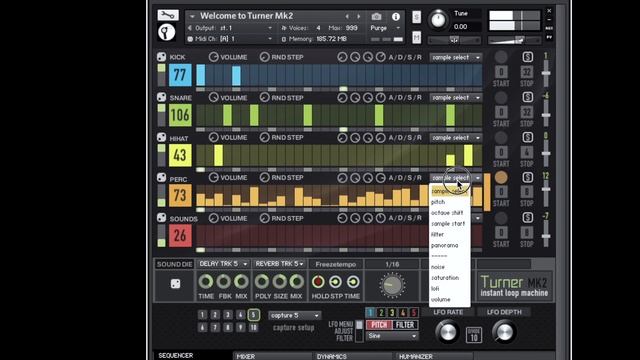Open the instrument snapshot camera icon
Screen dimensions: 640x360
pyautogui.click(x=376, y=16)
